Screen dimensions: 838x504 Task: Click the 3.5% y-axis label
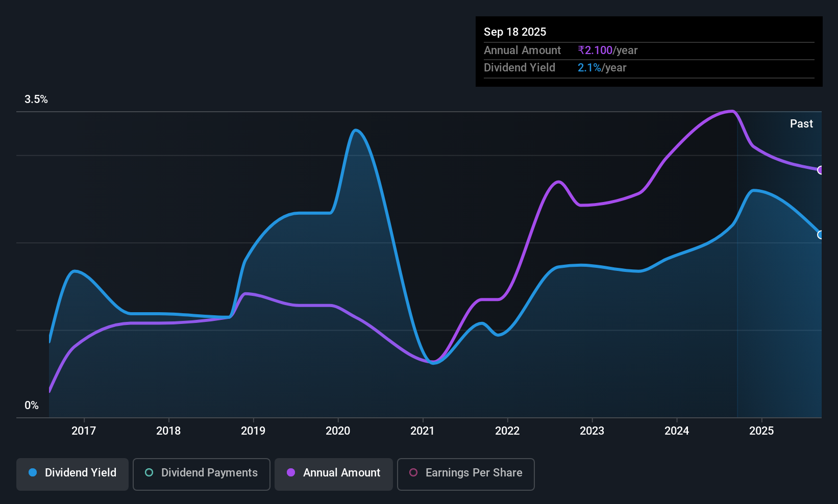click(36, 99)
